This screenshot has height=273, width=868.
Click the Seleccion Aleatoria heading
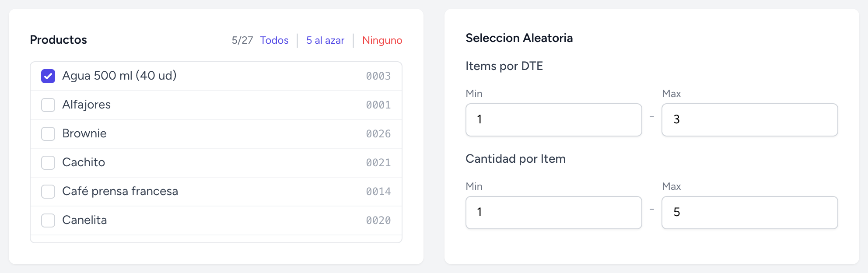519,38
